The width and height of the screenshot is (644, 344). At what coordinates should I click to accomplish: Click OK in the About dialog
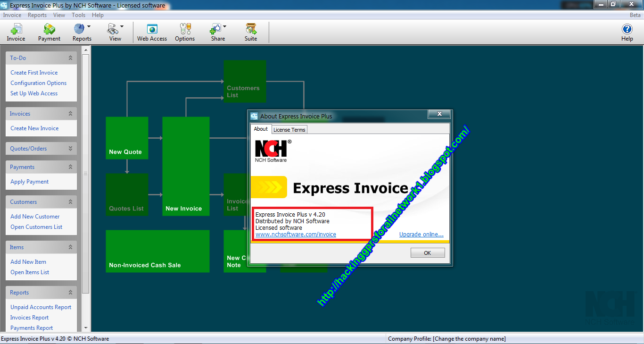(427, 252)
